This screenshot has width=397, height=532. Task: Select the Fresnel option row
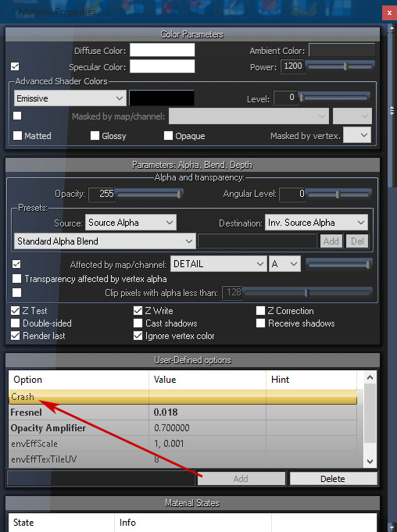tap(183, 412)
